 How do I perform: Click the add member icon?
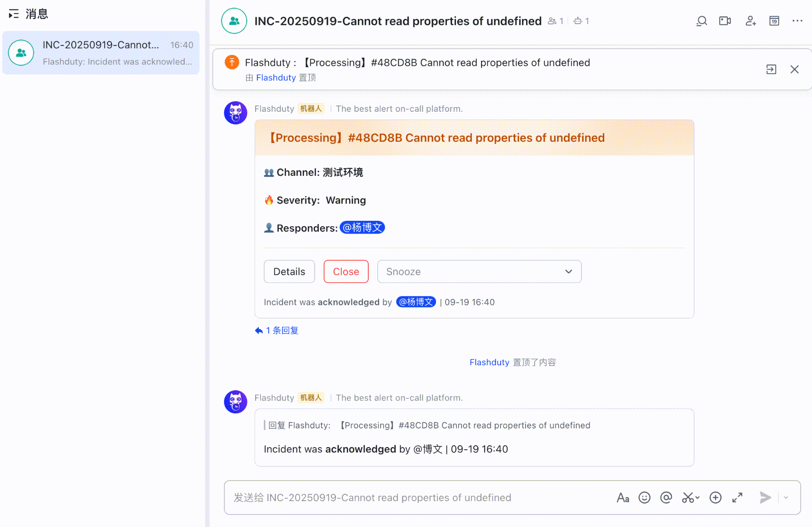(x=750, y=21)
